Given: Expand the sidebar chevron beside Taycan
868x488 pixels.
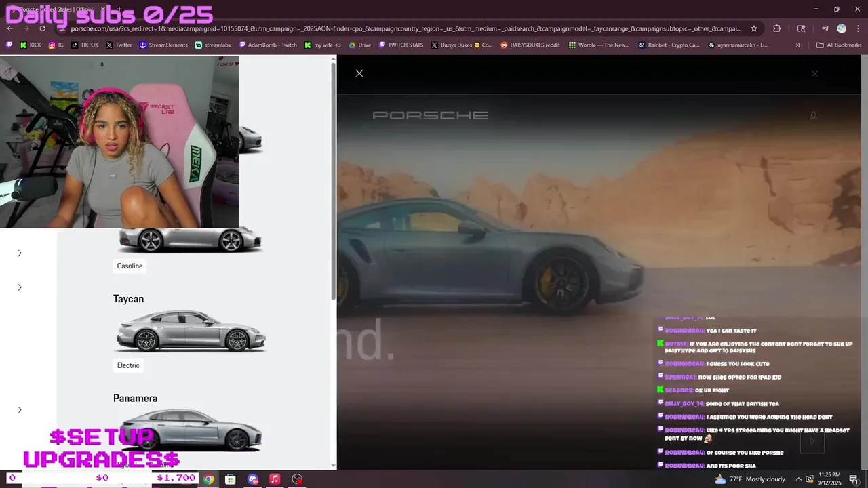Looking at the screenshot, I should 20,287.
